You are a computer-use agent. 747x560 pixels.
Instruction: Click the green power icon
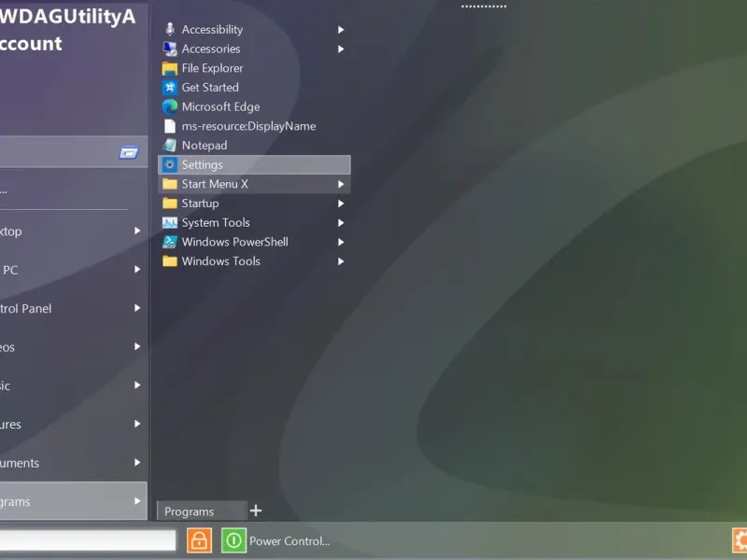234,540
